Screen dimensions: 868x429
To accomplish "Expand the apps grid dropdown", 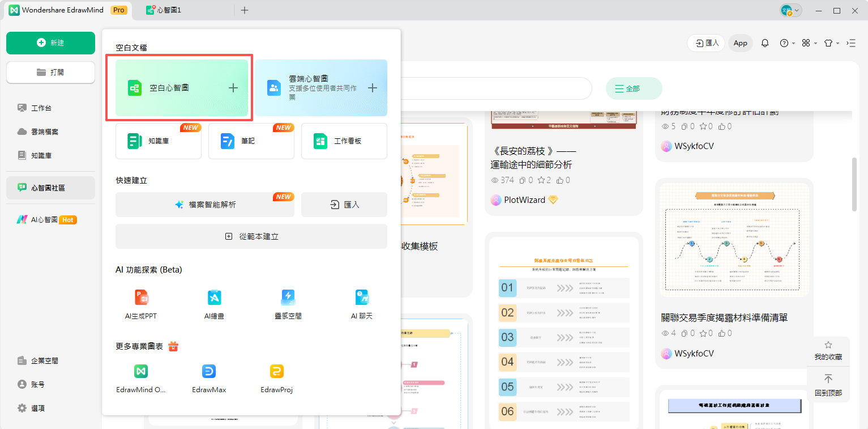I will (809, 43).
